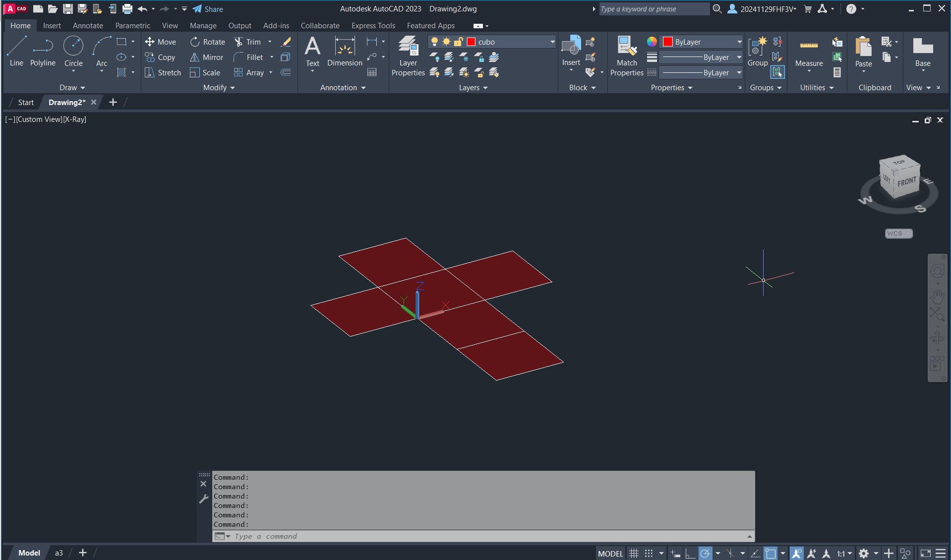Toggle the drawing grid display

pos(634,554)
